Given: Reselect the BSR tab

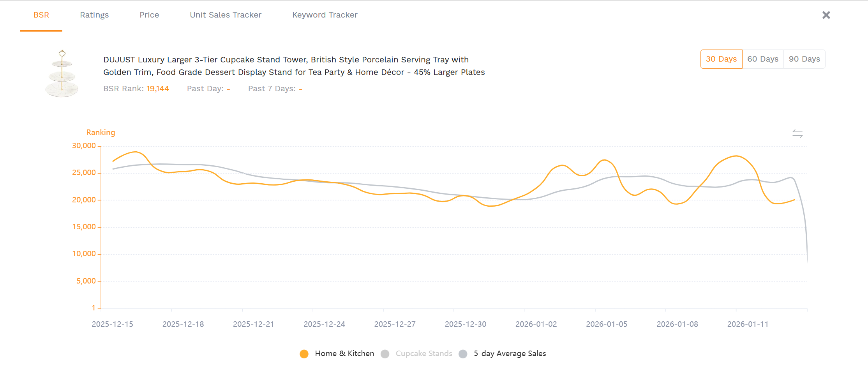Looking at the screenshot, I should [41, 15].
